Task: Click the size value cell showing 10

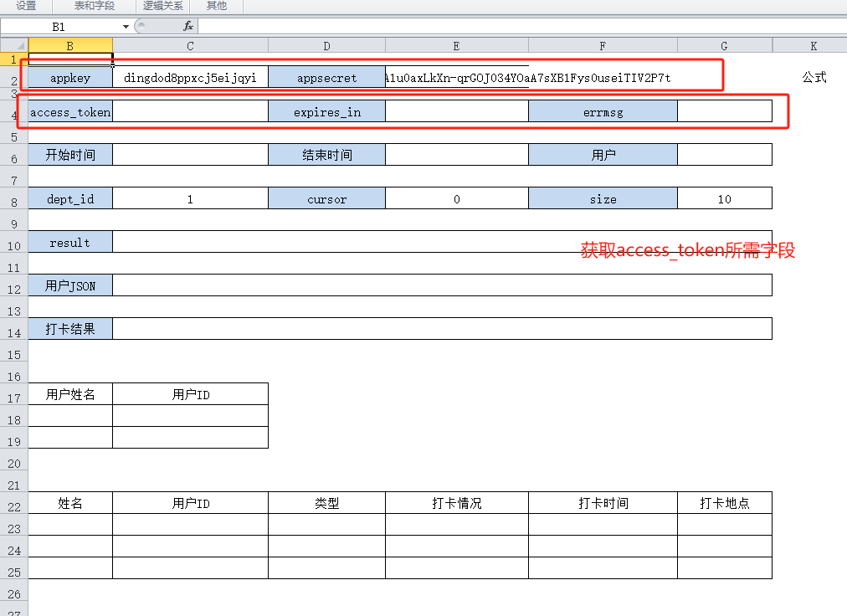Action: (724, 199)
